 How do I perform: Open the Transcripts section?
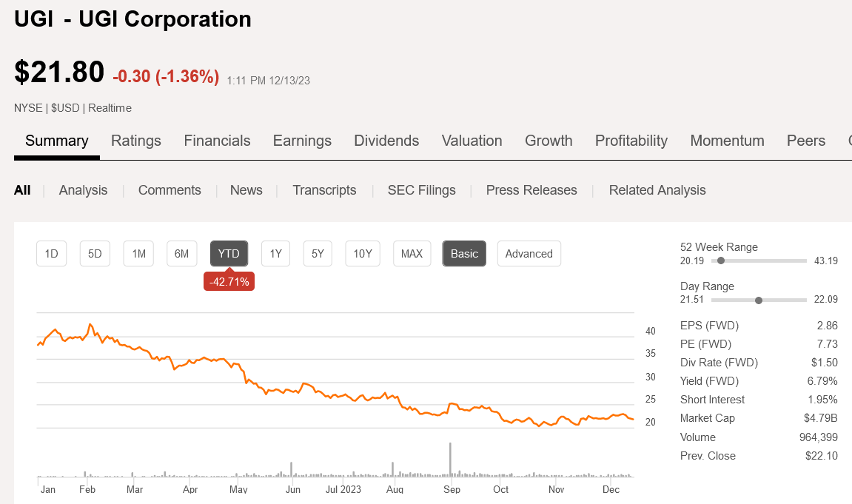point(324,190)
